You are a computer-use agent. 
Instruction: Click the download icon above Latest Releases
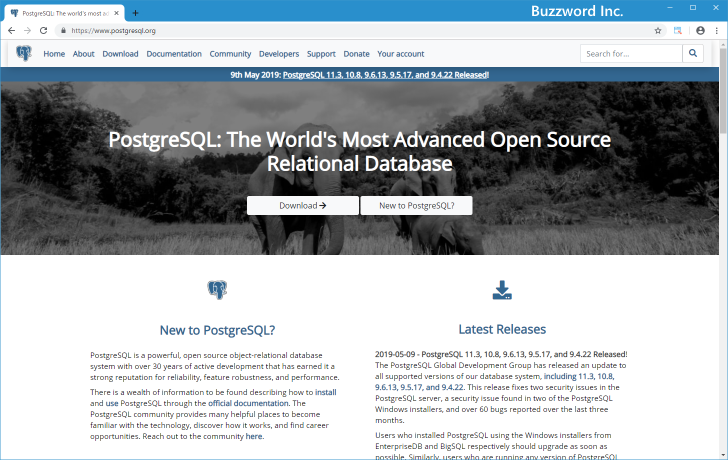(x=502, y=290)
